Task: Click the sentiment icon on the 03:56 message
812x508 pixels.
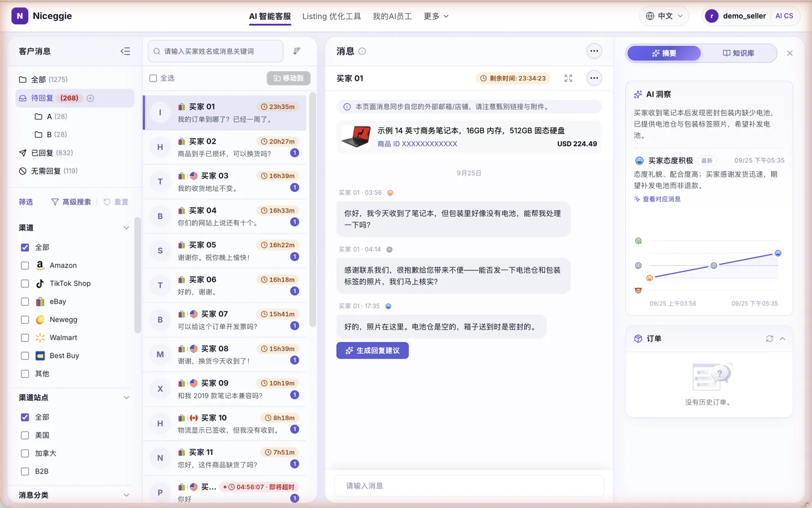Action: (x=390, y=193)
